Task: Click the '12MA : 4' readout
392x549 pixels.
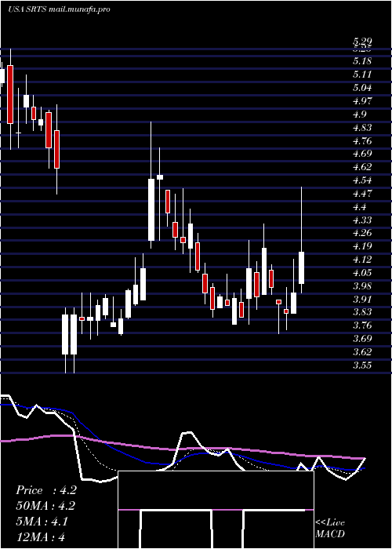Action: tap(40, 536)
